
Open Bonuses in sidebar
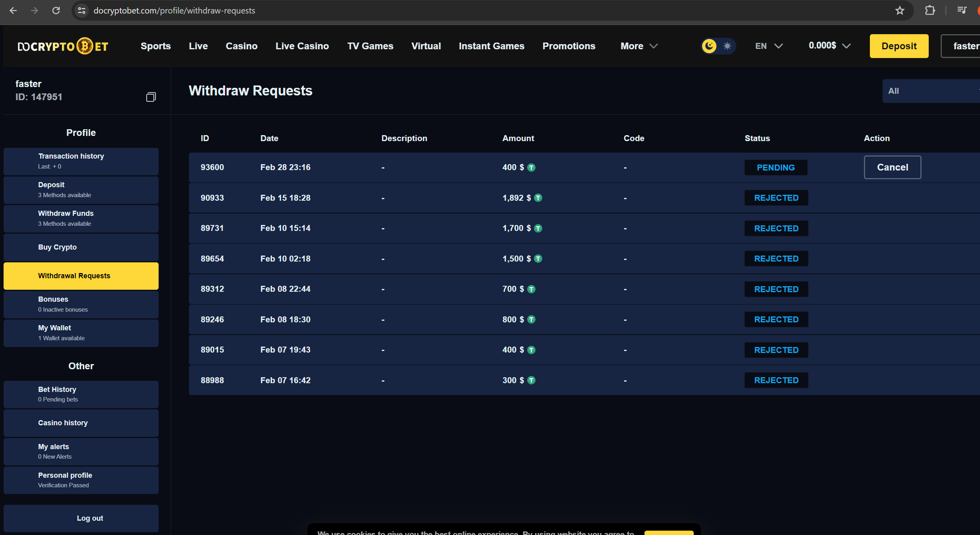[x=81, y=304]
